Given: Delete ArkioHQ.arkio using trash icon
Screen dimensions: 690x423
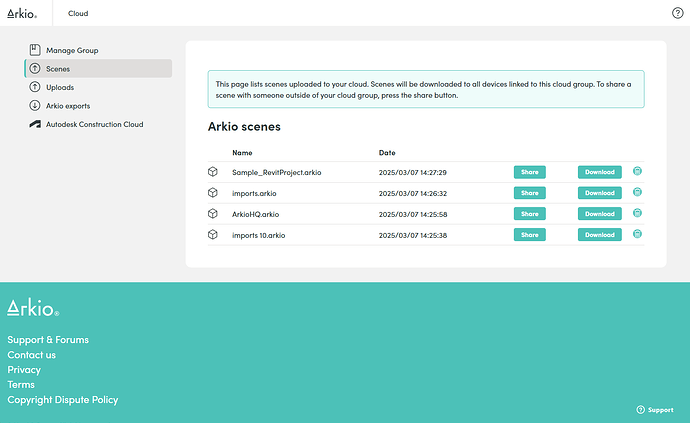Looking at the screenshot, I should point(637,213).
